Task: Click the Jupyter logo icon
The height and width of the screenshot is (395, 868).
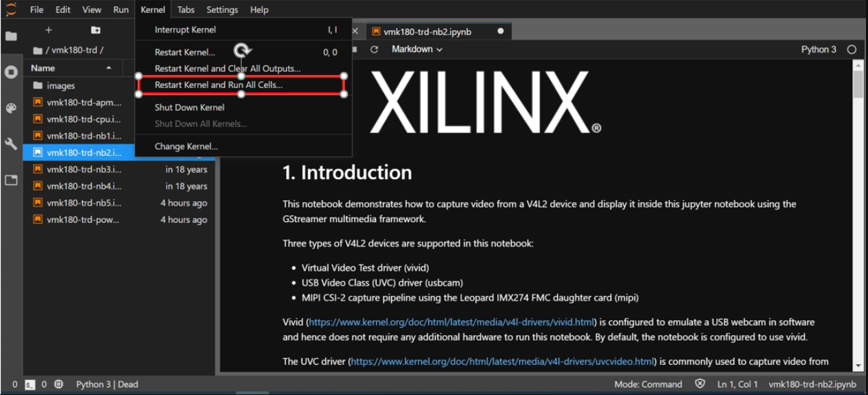Action: 11,9
